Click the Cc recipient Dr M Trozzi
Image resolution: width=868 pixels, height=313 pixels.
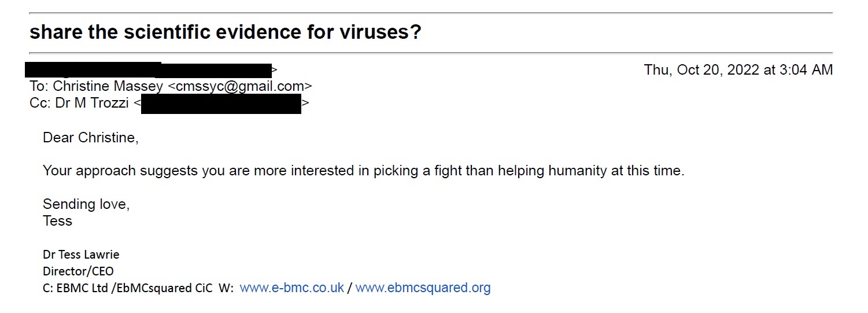[91, 104]
